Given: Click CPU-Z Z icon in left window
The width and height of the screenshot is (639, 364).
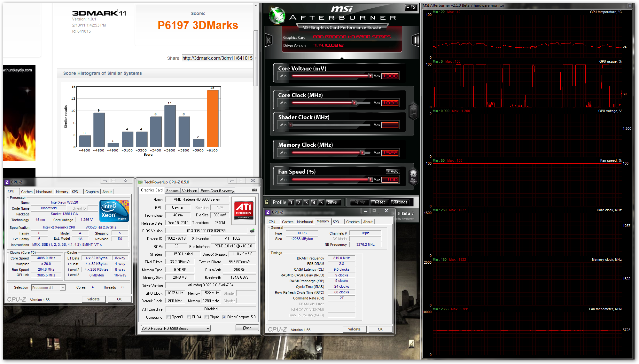Looking at the screenshot, I should click(x=7, y=182).
